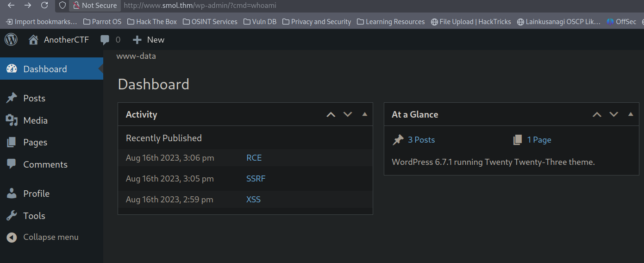Click the shield tracking protection icon
Image resolution: width=644 pixels, height=263 pixels.
click(63, 6)
